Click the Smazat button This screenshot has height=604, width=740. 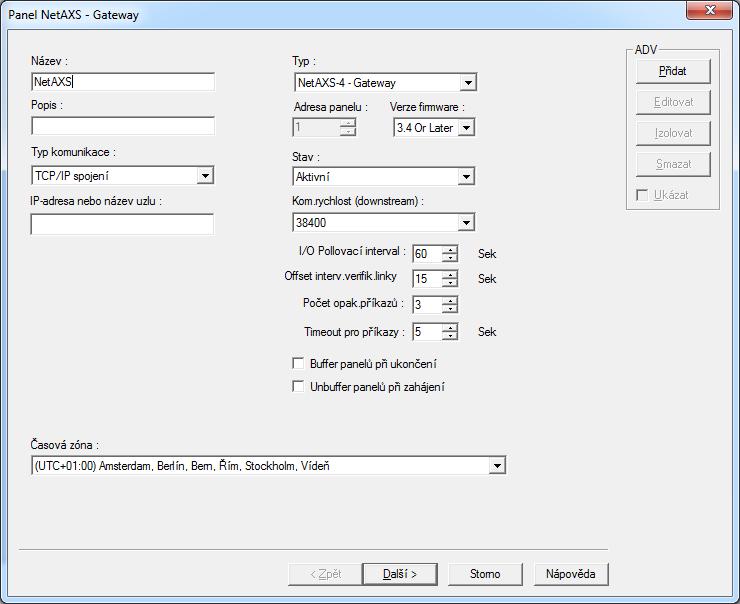click(673, 164)
